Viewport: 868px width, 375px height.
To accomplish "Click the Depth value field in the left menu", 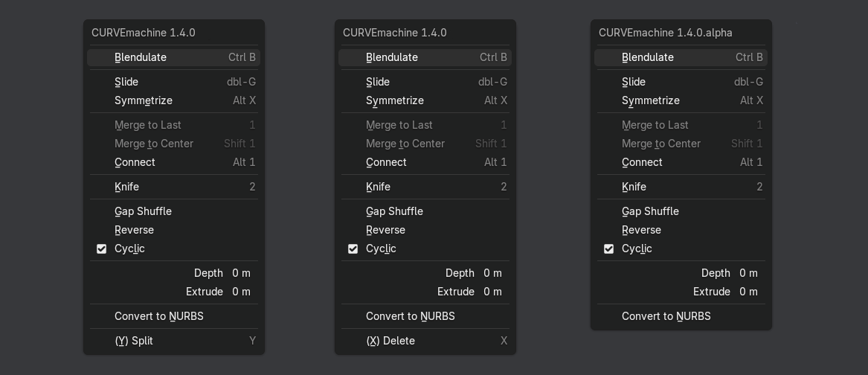I will pos(242,273).
